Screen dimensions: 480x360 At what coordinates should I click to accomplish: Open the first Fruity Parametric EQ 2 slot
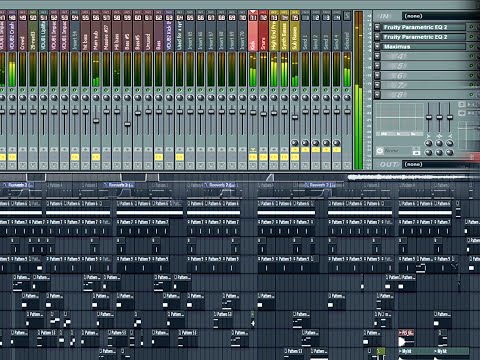point(423,27)
